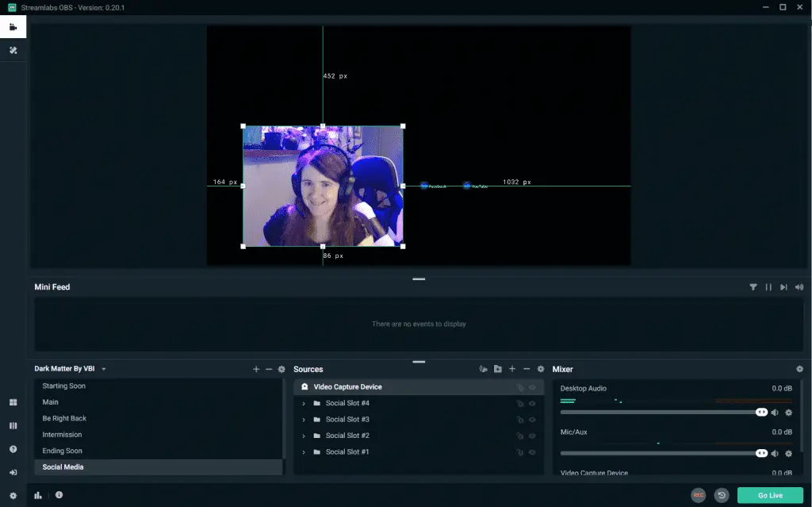Expand the Social Slot #1 folder
This screenshot has width=812, height=507.
(304, 452)
